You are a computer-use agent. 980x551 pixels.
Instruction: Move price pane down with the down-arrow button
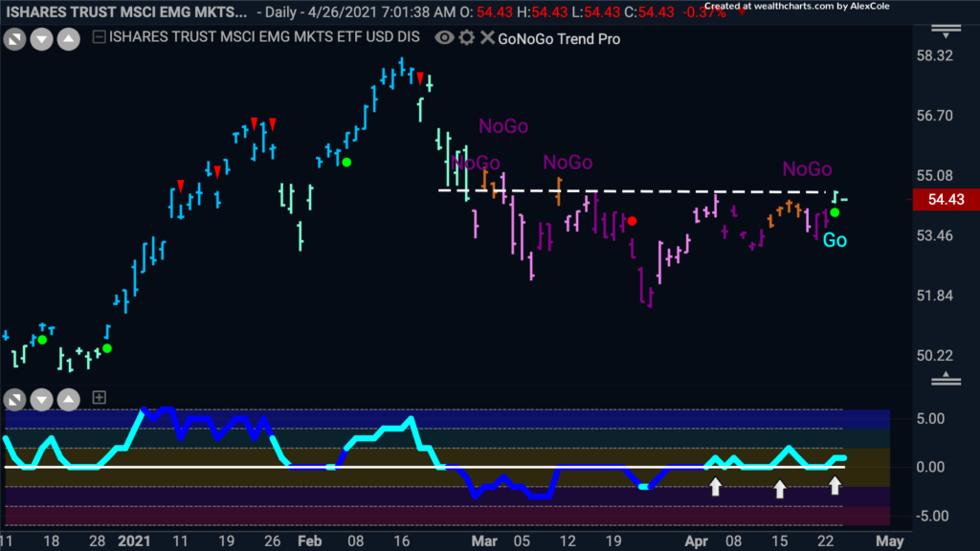click(x=42, y=39)
